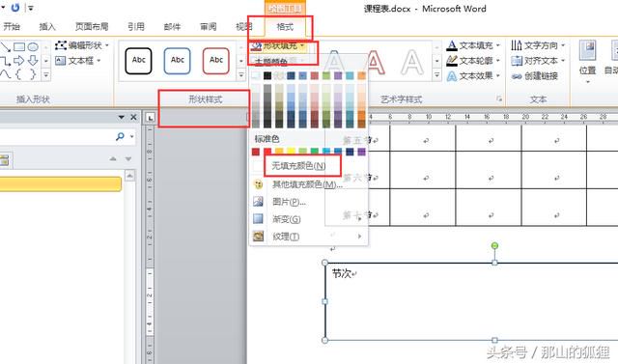Image resolution: width=618 pixels, height=364 pixels.
Task: Expand the shape styles gallery more arrow
Action: [241, 74]
